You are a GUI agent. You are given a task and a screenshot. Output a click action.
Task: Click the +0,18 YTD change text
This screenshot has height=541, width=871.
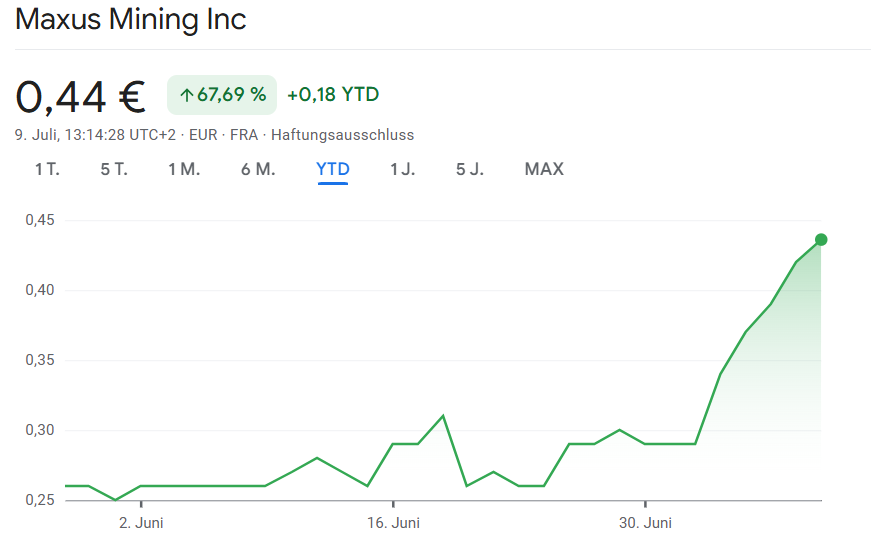pos(333,95)
